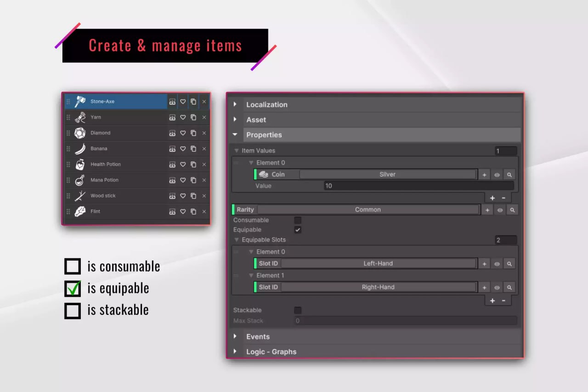Image resolution: width=588 pixels, height=392 pixels.
Task: Click drag handle of Mana Potion row
Action: coord(68,180)
